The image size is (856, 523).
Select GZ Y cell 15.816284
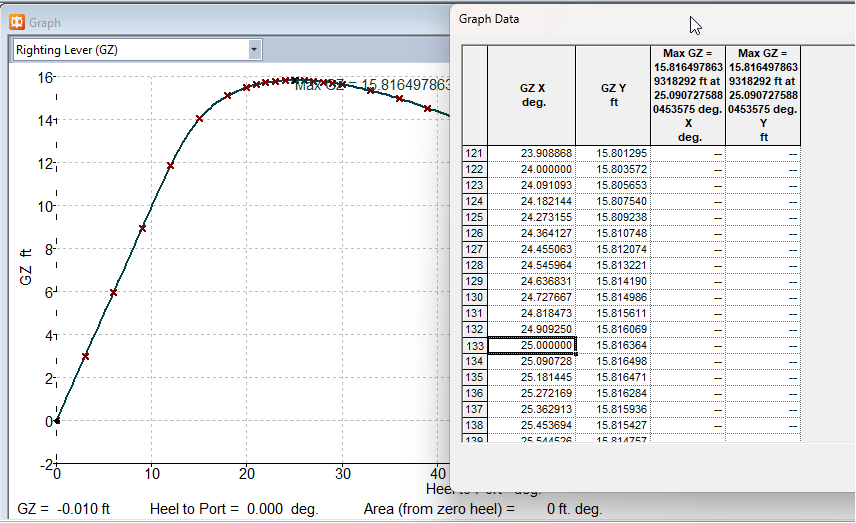(x=613, y=394)
